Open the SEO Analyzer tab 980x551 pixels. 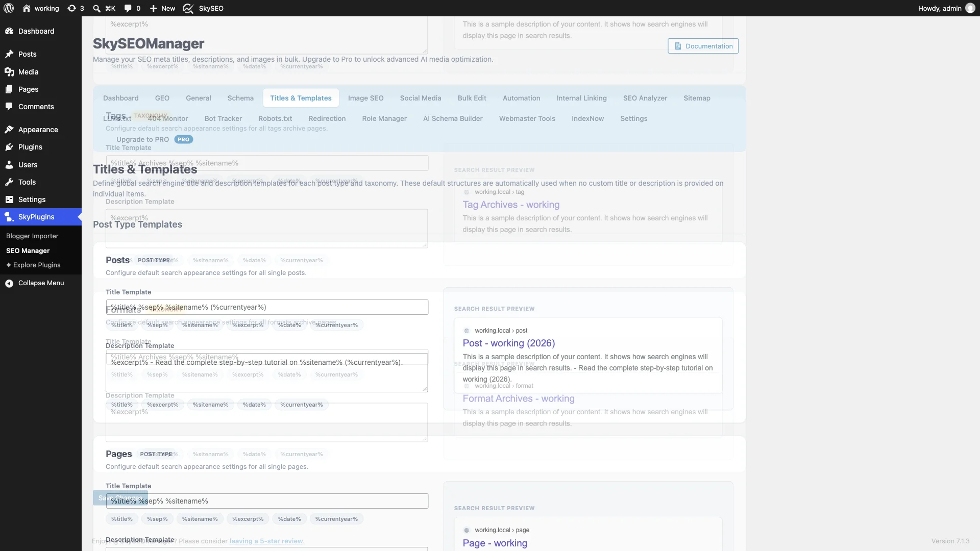(x=645, y=98)
